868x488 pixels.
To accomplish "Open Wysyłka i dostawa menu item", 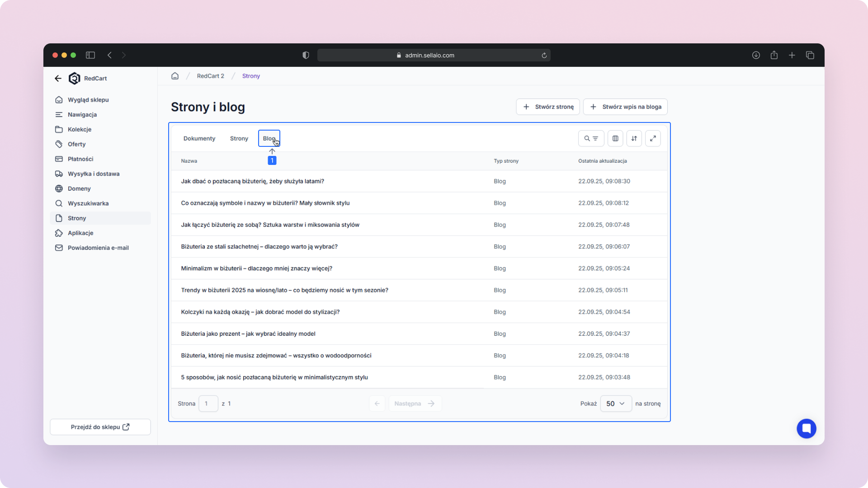I will point(94,174).
